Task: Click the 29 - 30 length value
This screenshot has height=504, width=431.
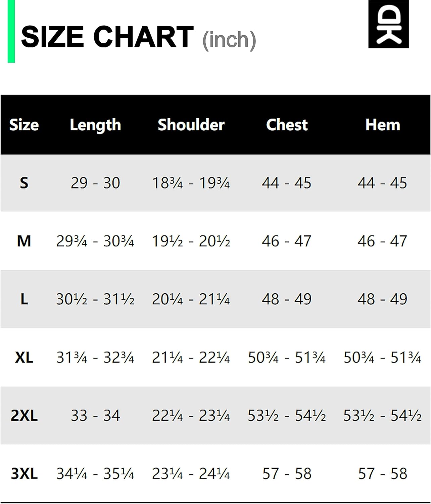Action: point(95,183)
